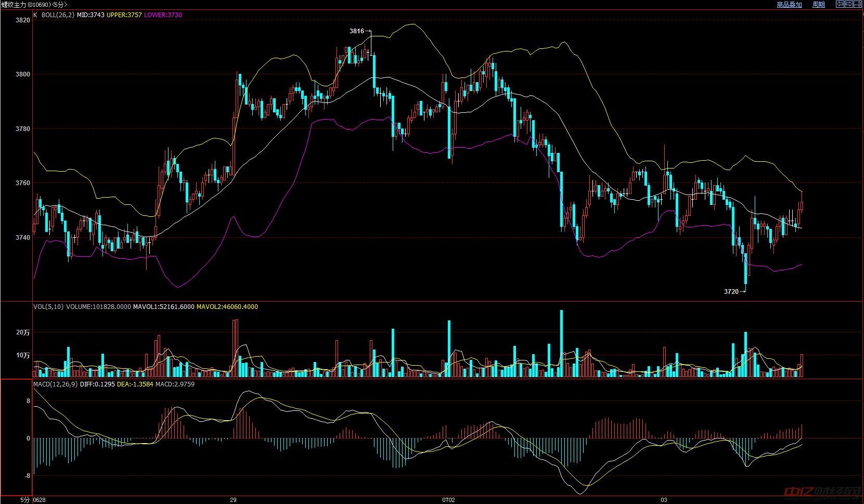Click the -8 label on the MACD axis
Image resolution: width=864 pixels, height=504 pixels.
point(27,476)
